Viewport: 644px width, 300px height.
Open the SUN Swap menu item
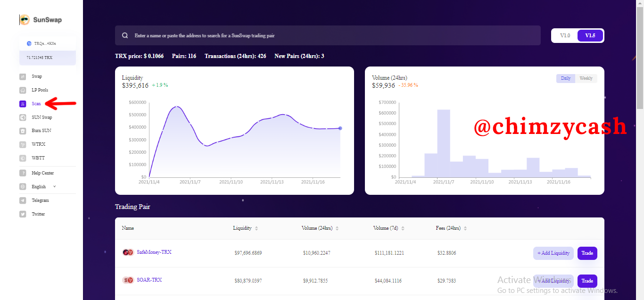[x=42, y=117]
